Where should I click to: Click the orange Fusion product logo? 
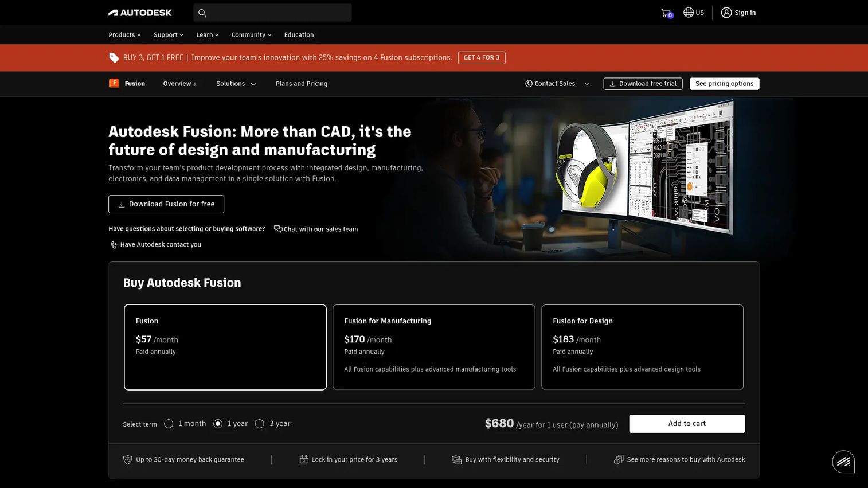(x=114, y=83)
